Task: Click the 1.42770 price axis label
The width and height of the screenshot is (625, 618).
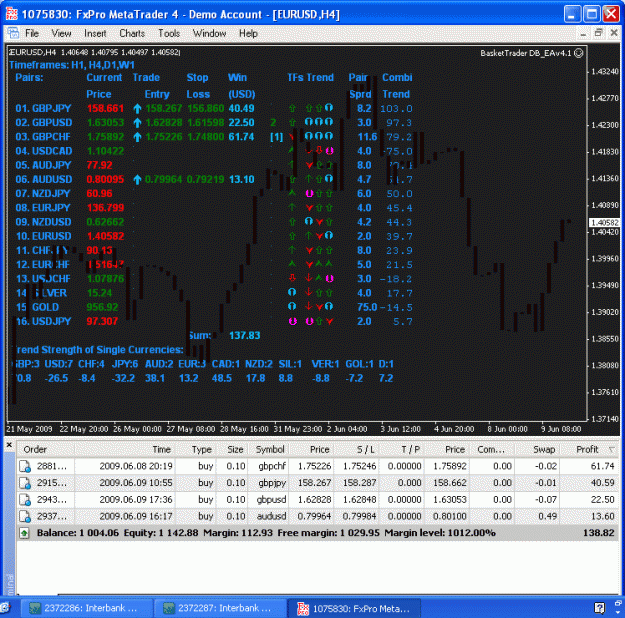Action: [605, 98]
